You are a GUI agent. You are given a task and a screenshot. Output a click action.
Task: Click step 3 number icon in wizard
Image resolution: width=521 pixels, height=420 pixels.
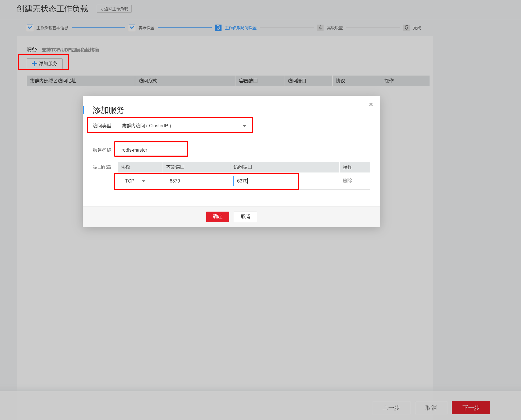218,28
